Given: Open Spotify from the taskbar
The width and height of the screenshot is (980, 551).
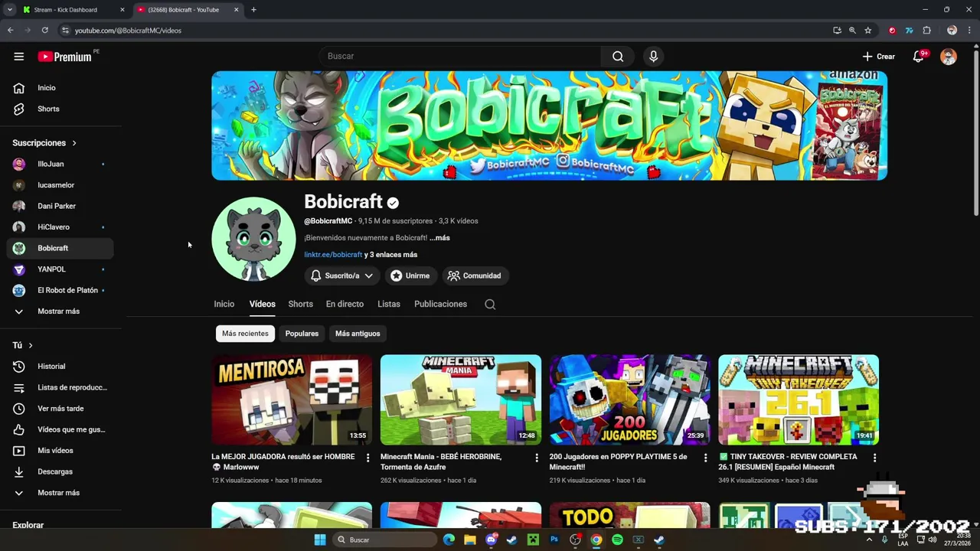Looking at the screenshot, I should (617, 540).
